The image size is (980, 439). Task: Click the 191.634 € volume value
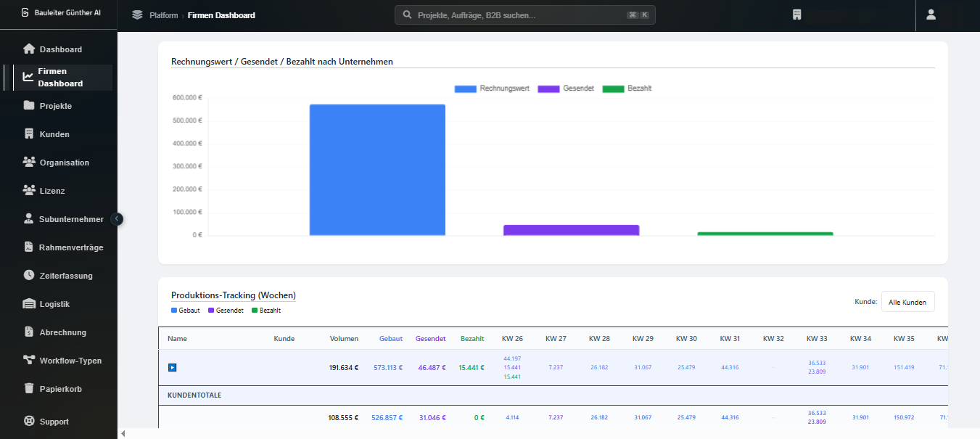click(x=344, y=368)
